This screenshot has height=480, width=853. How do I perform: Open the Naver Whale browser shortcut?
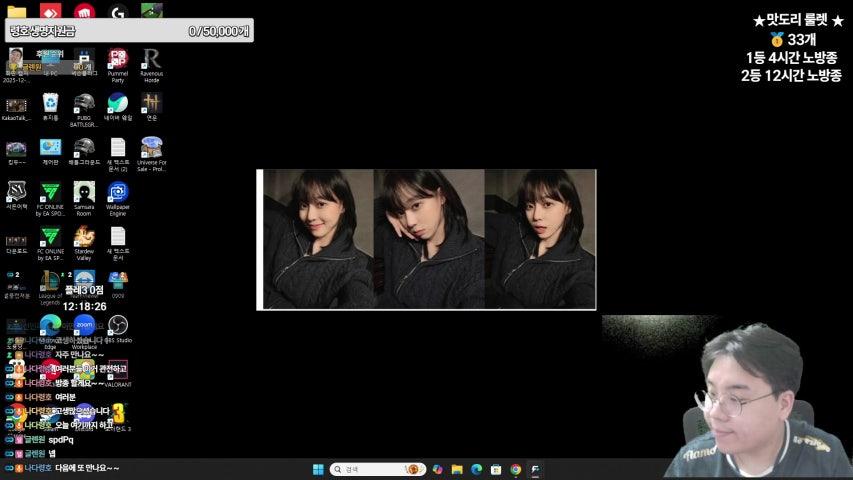pyautogui.click(x=118, y=103)
